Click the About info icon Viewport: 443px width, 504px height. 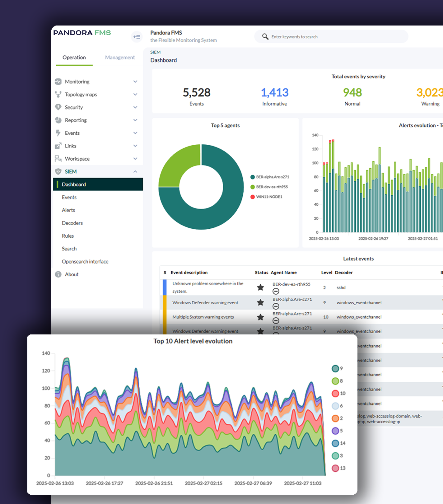[58, 274]
